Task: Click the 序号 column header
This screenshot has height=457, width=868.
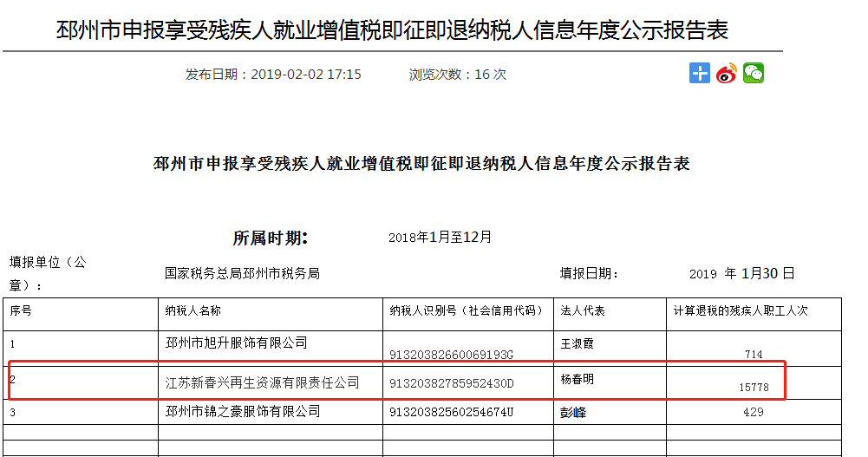Action: (21, 311)
